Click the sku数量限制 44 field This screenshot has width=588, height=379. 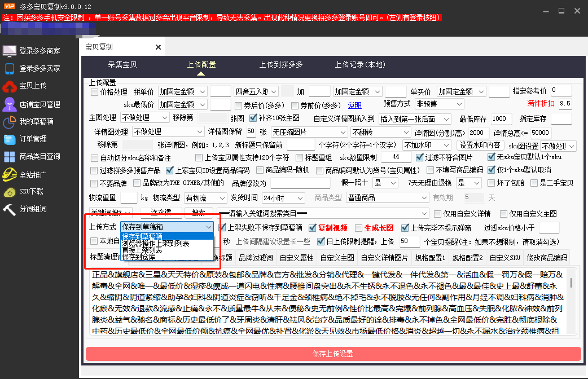point(397,157)
